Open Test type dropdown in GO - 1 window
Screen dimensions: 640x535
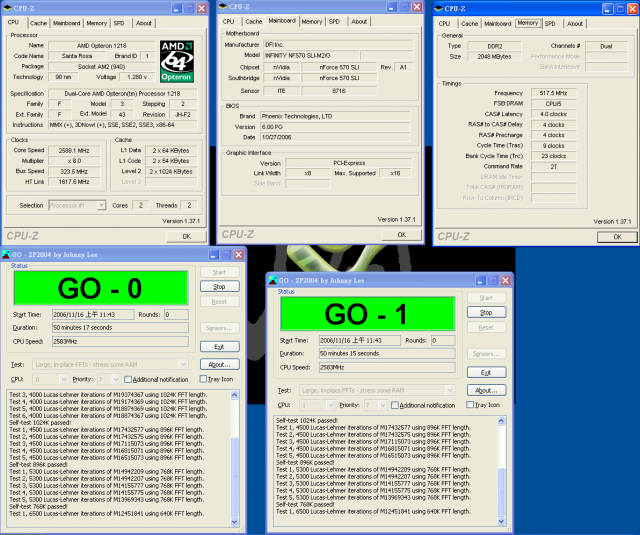point(450,390)
